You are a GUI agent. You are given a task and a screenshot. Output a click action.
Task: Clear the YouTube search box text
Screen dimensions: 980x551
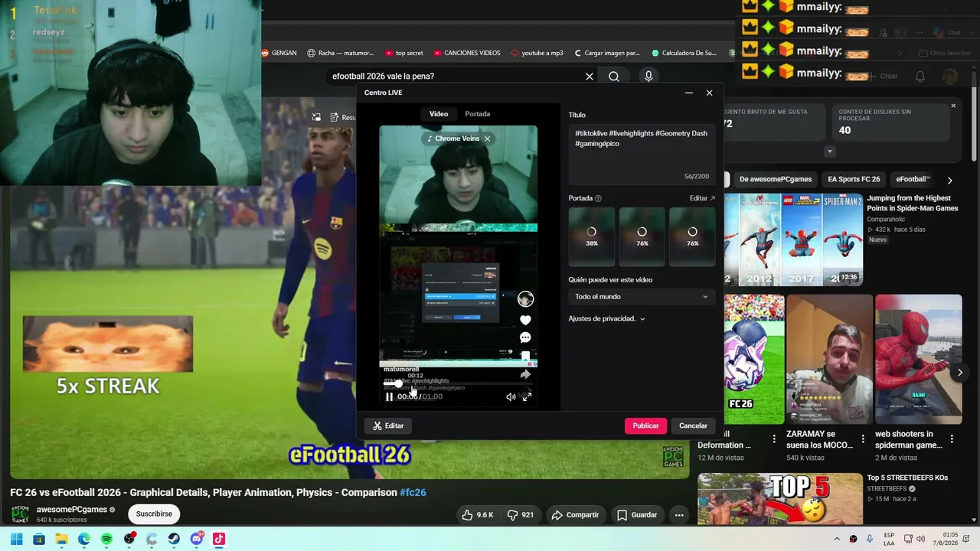590,77
